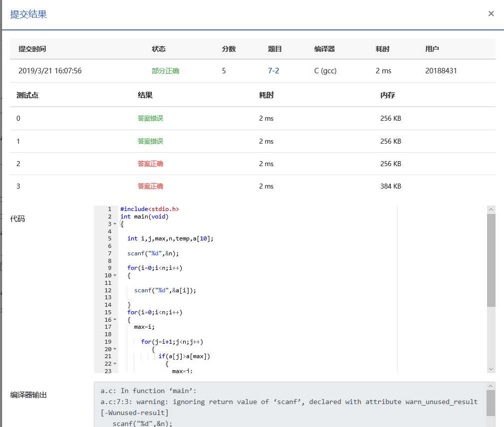The image size is (504, 427).
Task: Click submission time 2019/3/21 16:07:56
Action: 50,71
